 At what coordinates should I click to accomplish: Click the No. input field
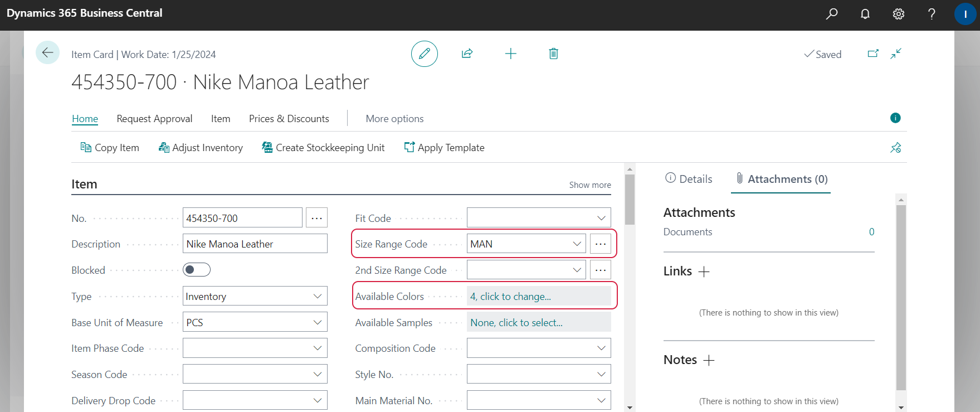(x=242, y=218)
